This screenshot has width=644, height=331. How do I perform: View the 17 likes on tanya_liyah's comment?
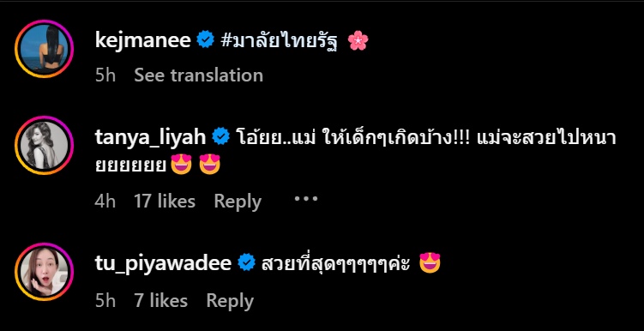coord(165,202)
